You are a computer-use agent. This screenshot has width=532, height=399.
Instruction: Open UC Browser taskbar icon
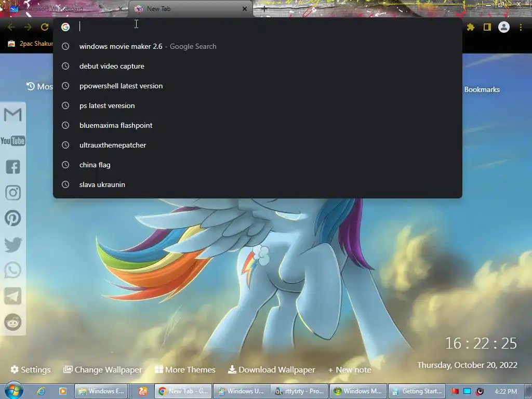(x=142, y=391)
